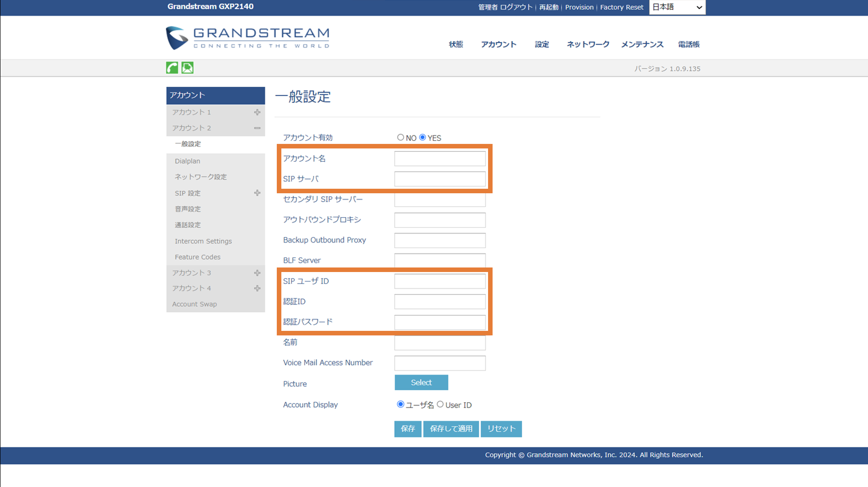This screenshot has height=487, width=868.
Task: Click the SIP サーバ input field
Action: point(440,179)
